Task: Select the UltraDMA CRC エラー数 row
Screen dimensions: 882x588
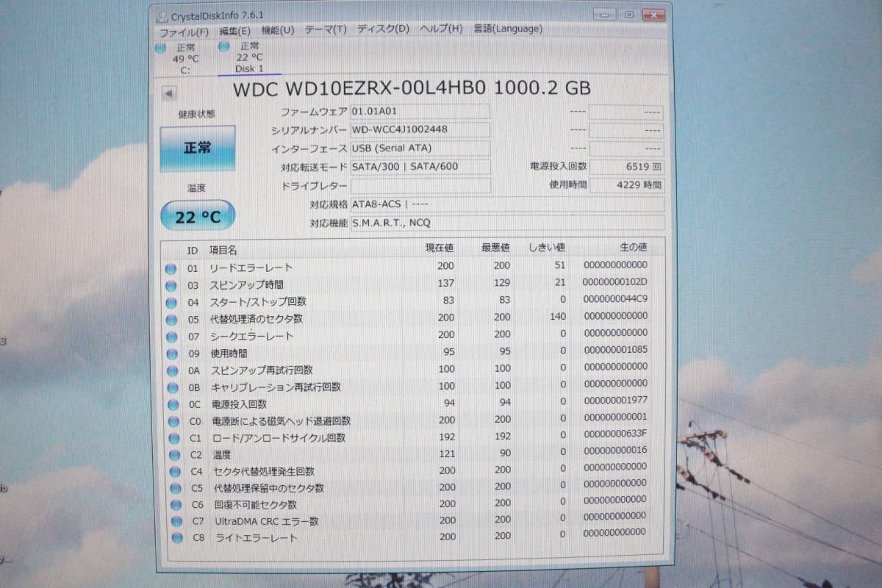Action: click(x=412, y=520)
